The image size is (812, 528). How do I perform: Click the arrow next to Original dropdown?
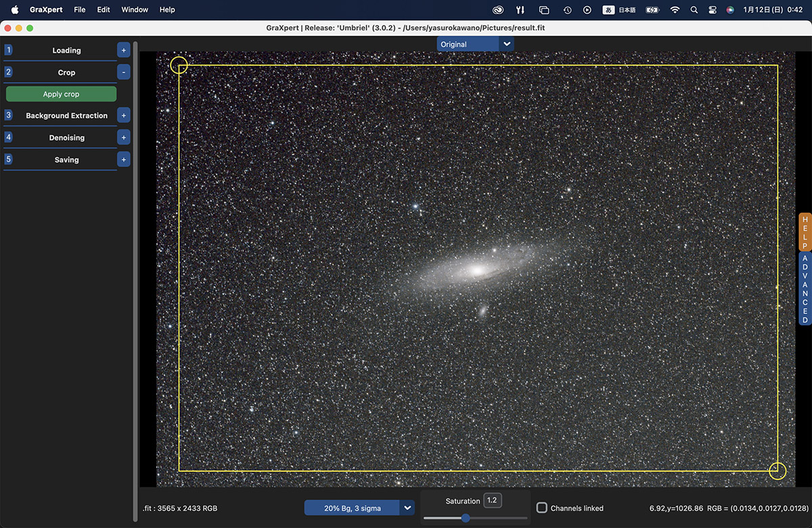(x=507, y=44)
